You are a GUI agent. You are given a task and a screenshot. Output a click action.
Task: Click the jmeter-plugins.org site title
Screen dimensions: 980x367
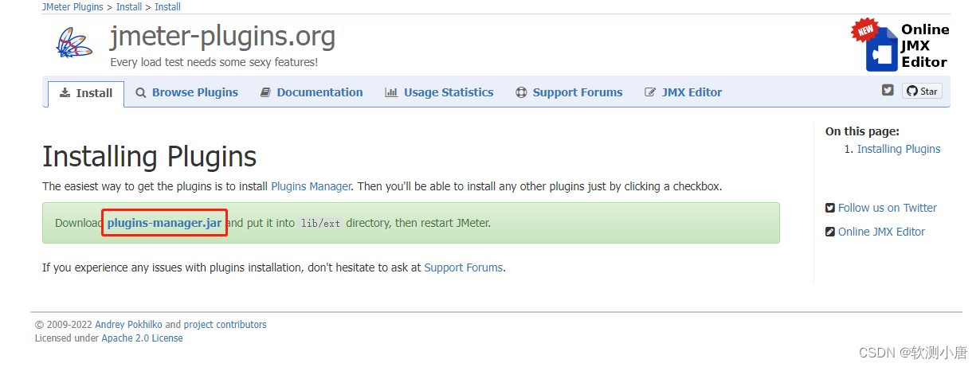tap(222, 36)
